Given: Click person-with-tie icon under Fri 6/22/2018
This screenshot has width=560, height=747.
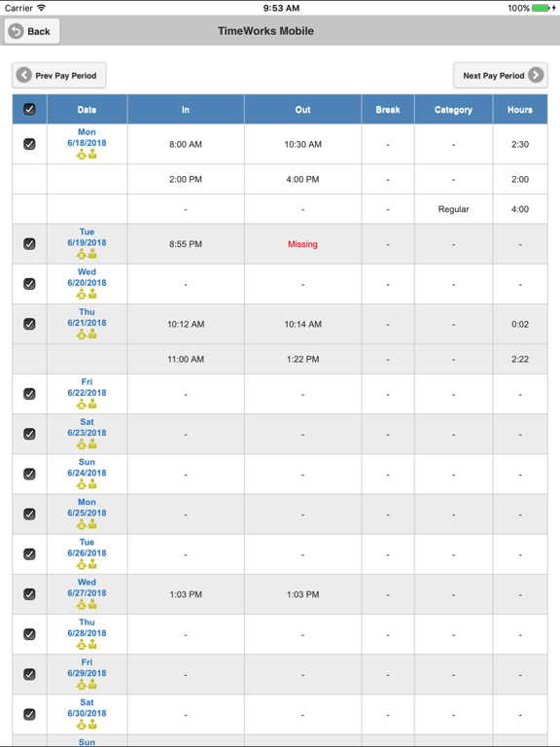Looking at the screenshot, I should (92, 404).
